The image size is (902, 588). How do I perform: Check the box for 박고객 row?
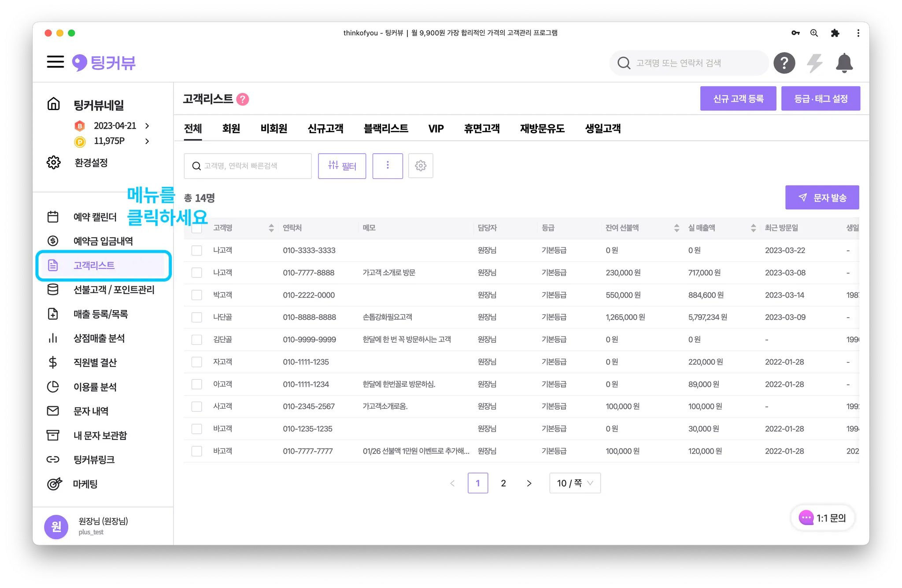click(196, 295)
